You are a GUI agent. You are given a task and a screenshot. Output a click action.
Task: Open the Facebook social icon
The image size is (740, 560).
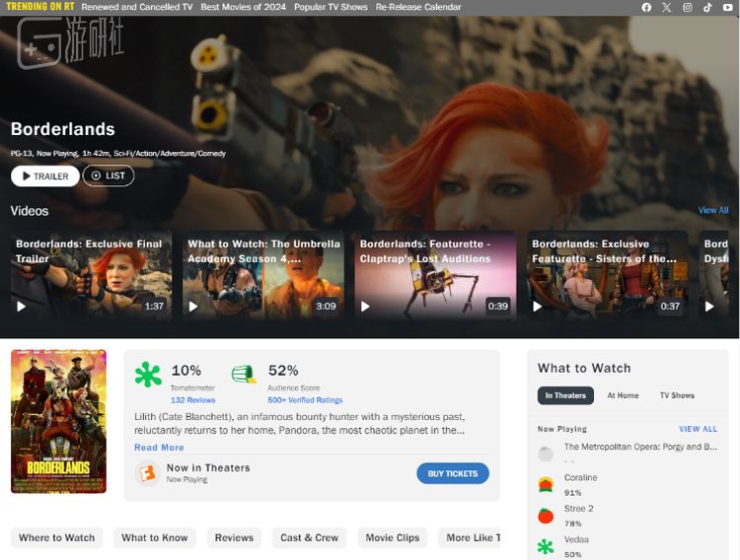(x=646, y=7)
